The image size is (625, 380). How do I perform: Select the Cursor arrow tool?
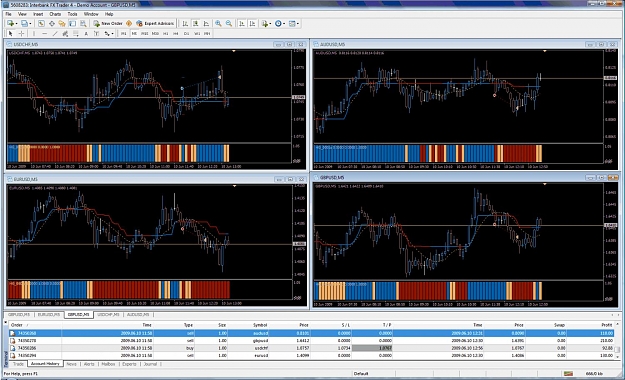coord(10,33)
